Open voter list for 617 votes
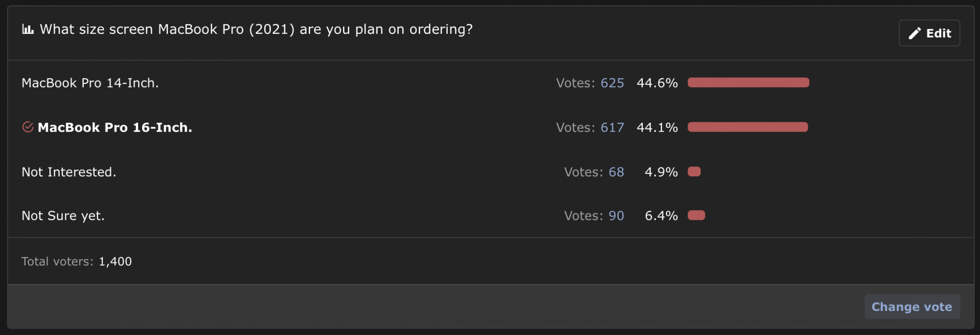Viewport: 980px width, 335px height. [x=612, y=128]
